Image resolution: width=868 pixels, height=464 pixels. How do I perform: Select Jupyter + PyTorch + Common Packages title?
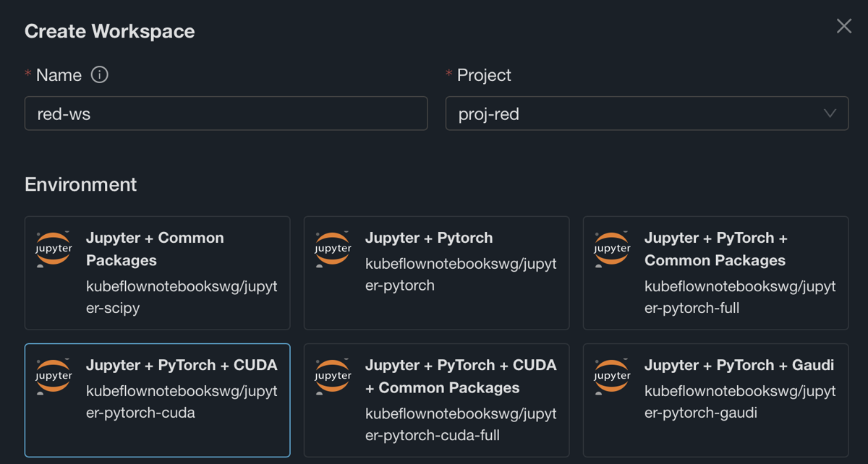(x=715, y=249)
